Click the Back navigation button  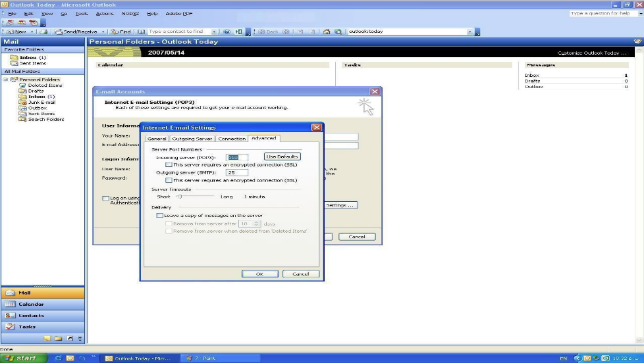pos(268,32)
